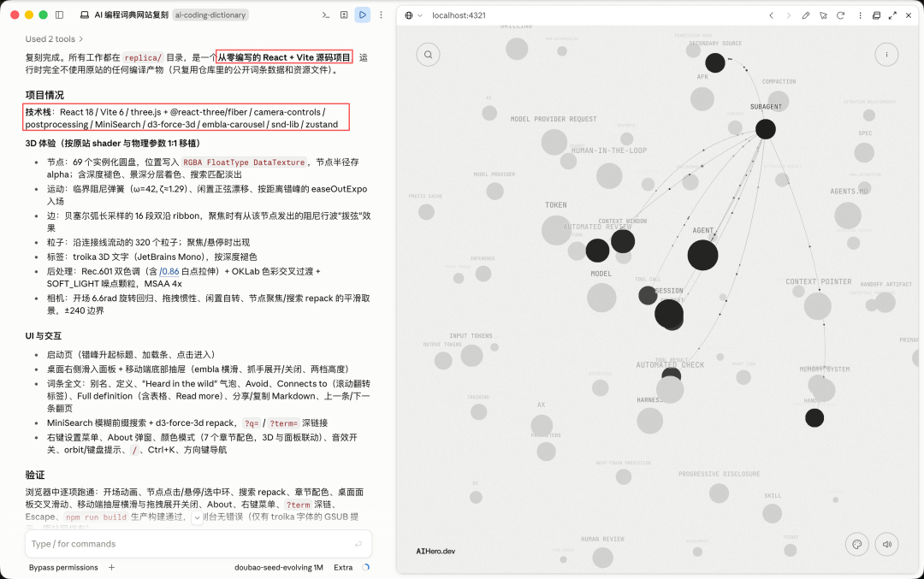Click the HUMAN REVIEW label
Screen dimensions: 924x579
602,539
